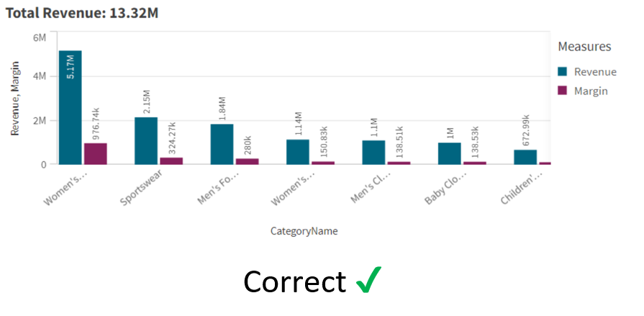Select the Baby Clo... 1M revenue bar
Screen dimensions: 644x316
tap(449, 154)
